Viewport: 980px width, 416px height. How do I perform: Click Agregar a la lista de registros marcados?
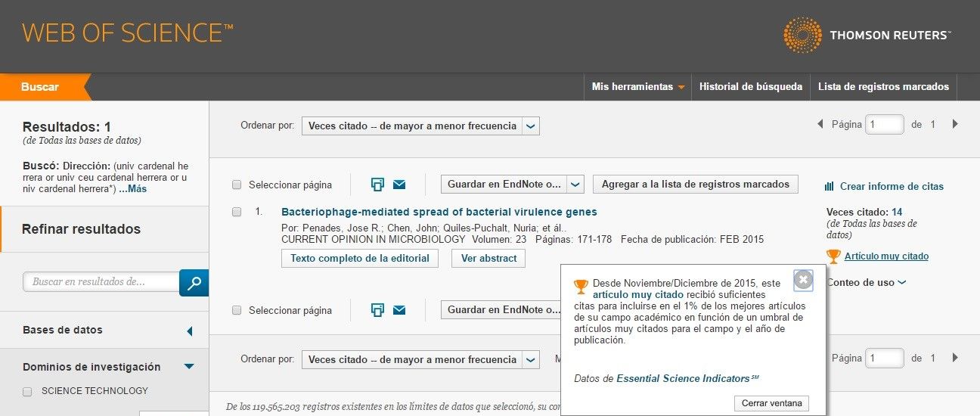tap(696, 184)
